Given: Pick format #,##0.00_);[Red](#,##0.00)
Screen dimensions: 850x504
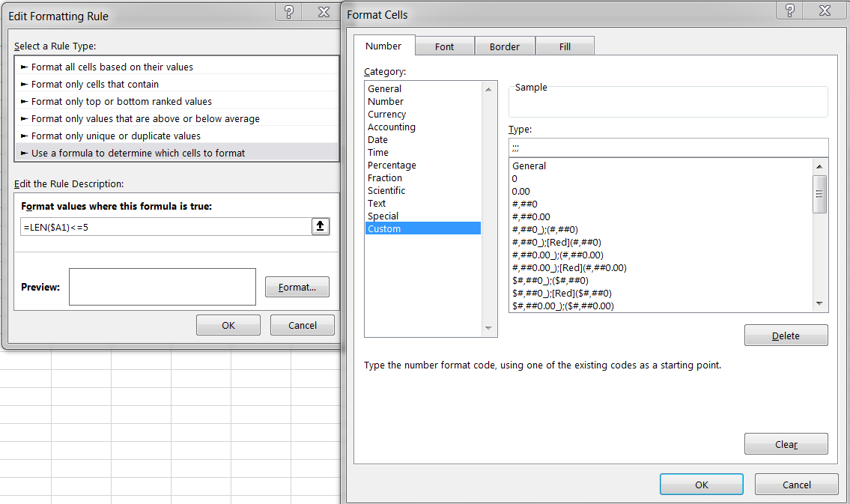Looking at the screenshot, I should (x=661, y=267).
